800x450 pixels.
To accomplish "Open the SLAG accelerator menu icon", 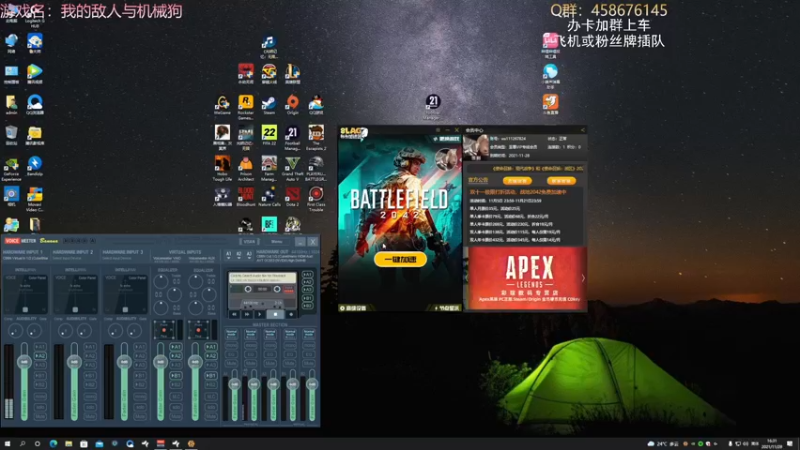I will [x=437, y=130].
